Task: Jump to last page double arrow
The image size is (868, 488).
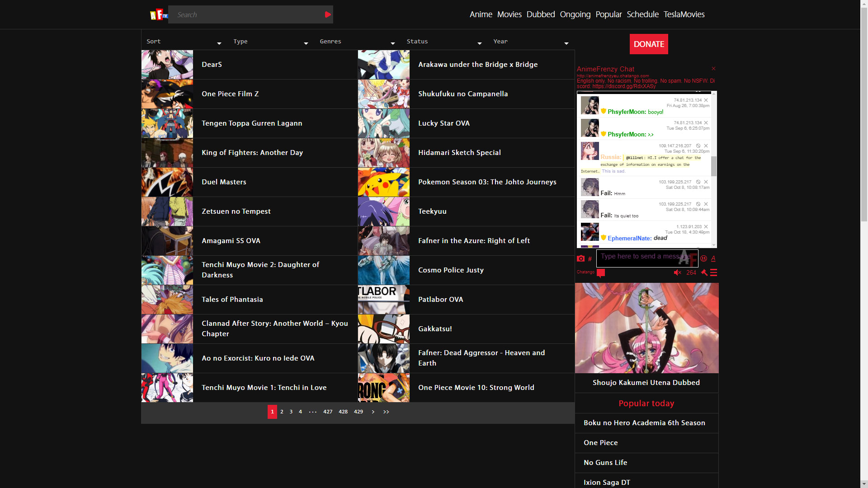Action: point(386,412)
